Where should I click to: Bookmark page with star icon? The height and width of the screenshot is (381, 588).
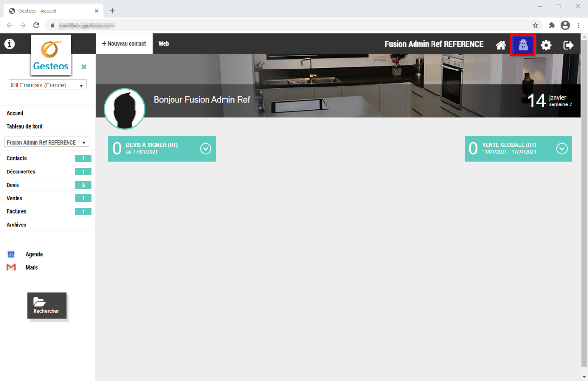pyautogui.click(x=535, y=25)
